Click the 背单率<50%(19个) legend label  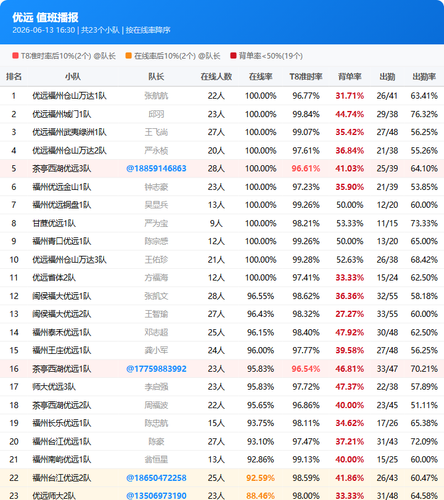click(x=271, y=56)
